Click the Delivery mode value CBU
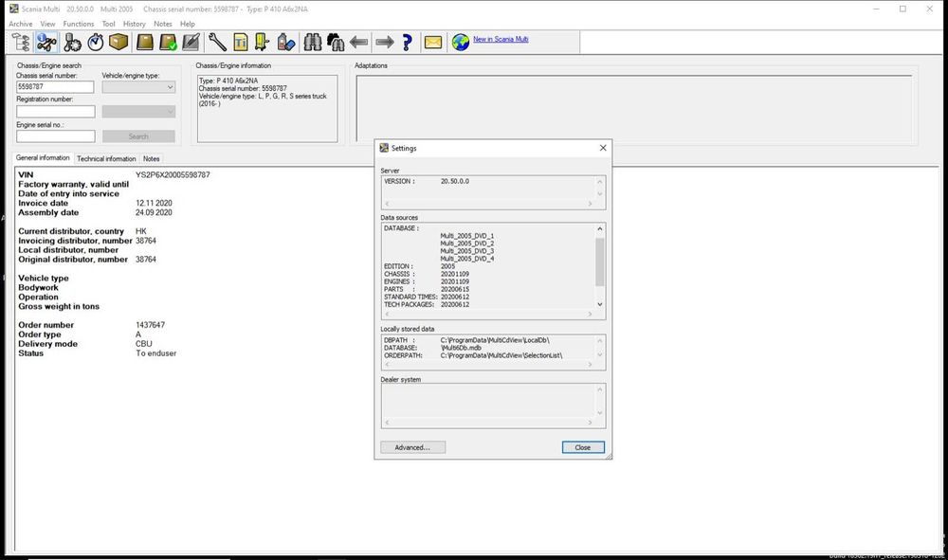This screenshot has height=560, width=948. pos(144,344)
